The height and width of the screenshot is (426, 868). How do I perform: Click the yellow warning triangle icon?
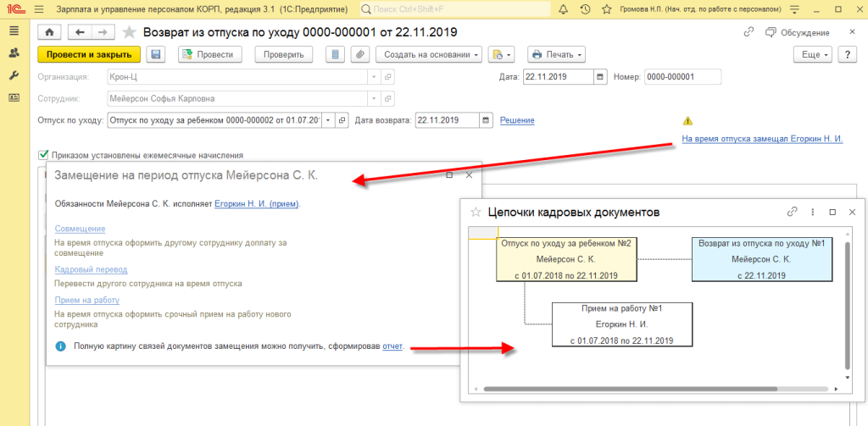click(x=687, y=120)
